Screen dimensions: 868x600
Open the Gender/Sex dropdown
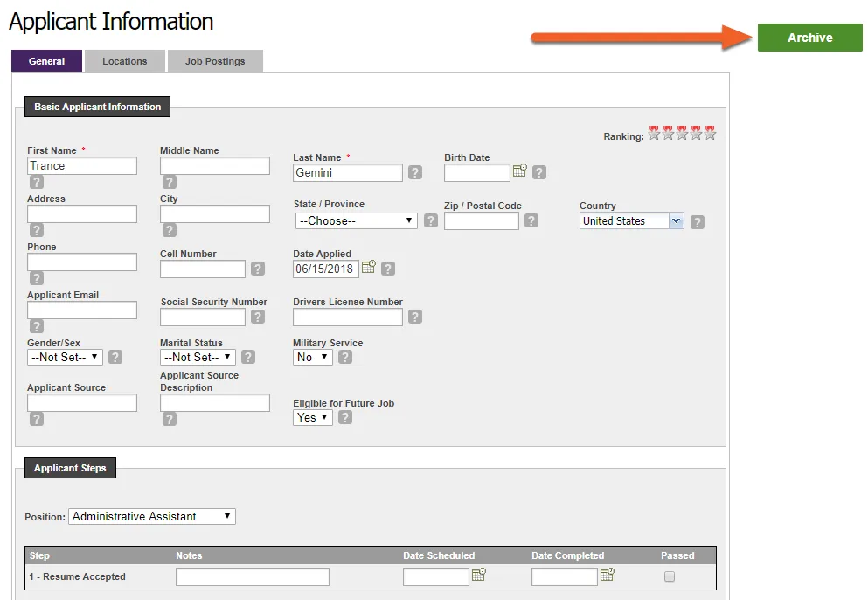[65, 358]
